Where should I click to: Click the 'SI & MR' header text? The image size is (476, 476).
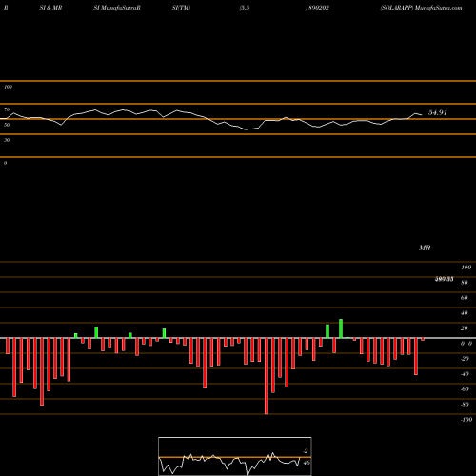(50, 8)
